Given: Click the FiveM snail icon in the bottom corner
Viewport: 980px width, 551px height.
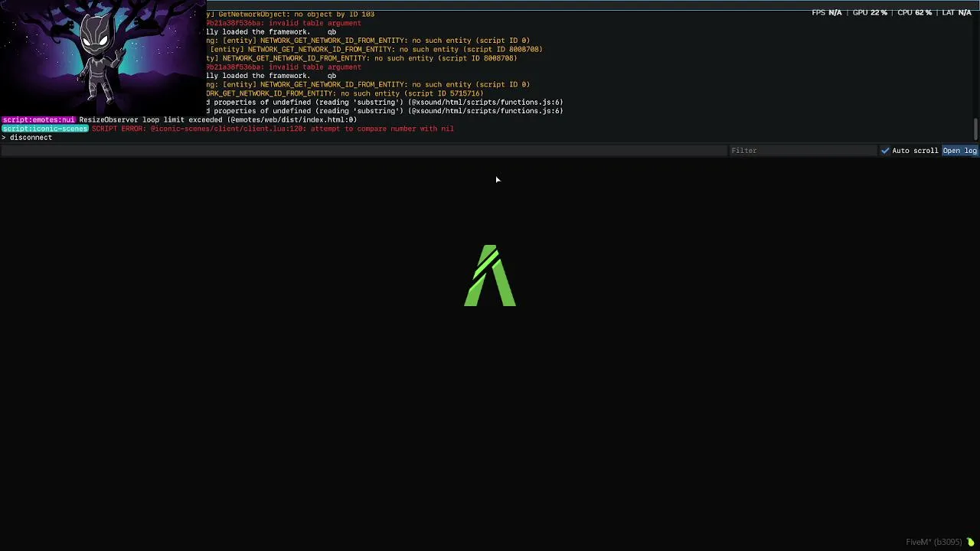Looking at the screenshot, I should click(x=971, y=543).
